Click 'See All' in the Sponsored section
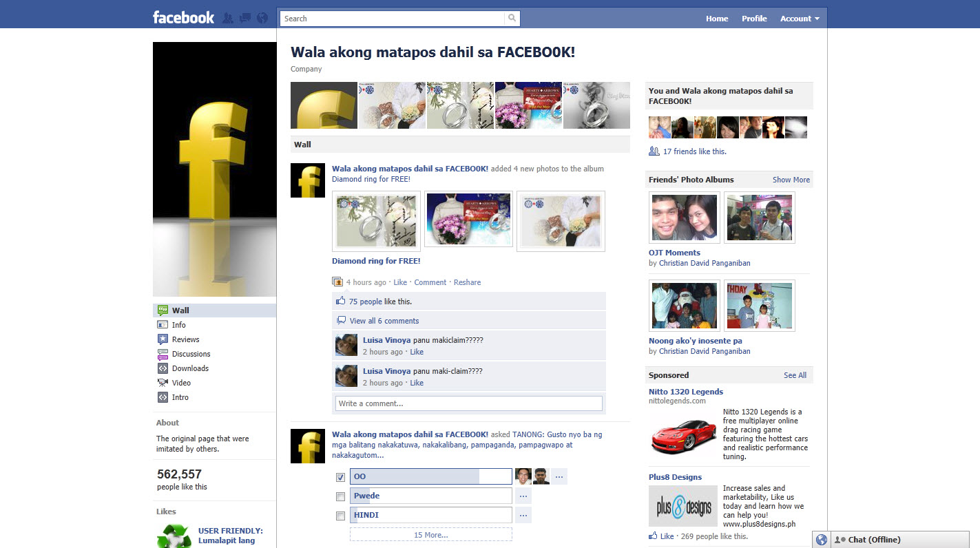The image size is (980, 548). coord(795,375)
